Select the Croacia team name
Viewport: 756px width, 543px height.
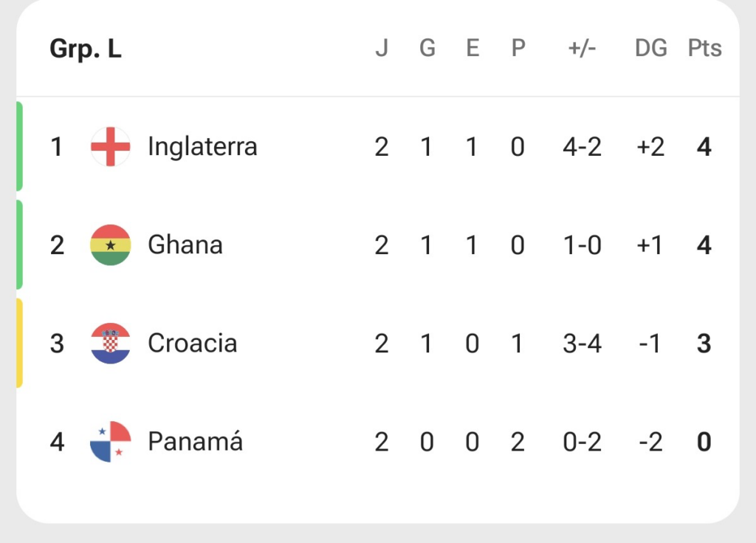[193, 344]
